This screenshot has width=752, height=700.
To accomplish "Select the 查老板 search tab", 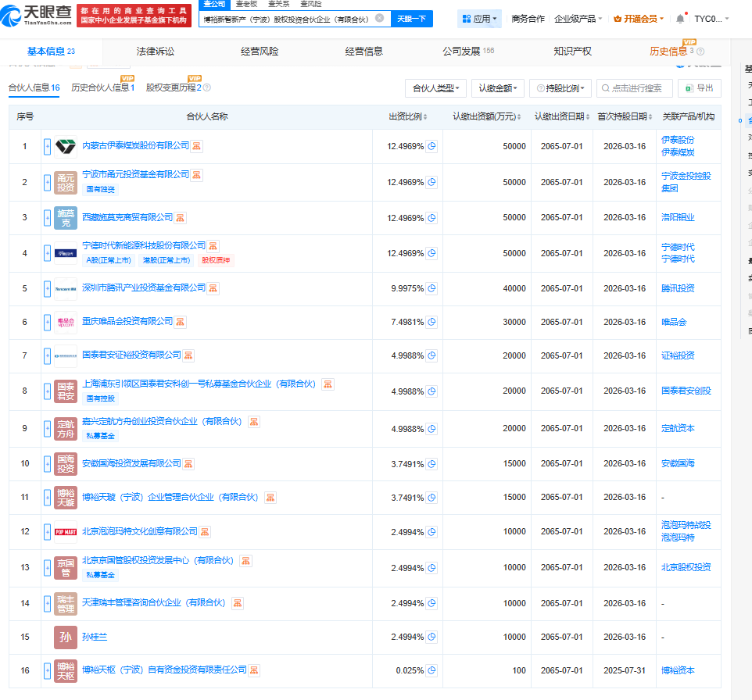I will pyautogui.click(x=246, y=4).
